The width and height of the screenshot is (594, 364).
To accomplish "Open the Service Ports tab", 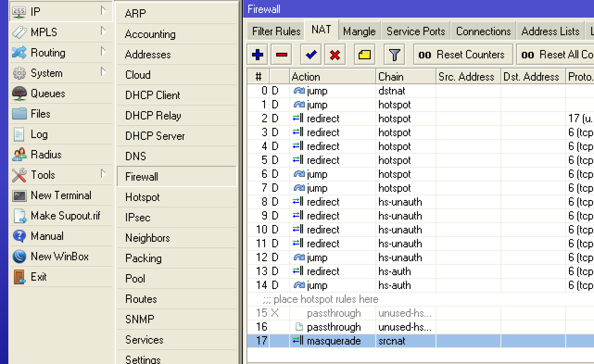I will [416, 31].
